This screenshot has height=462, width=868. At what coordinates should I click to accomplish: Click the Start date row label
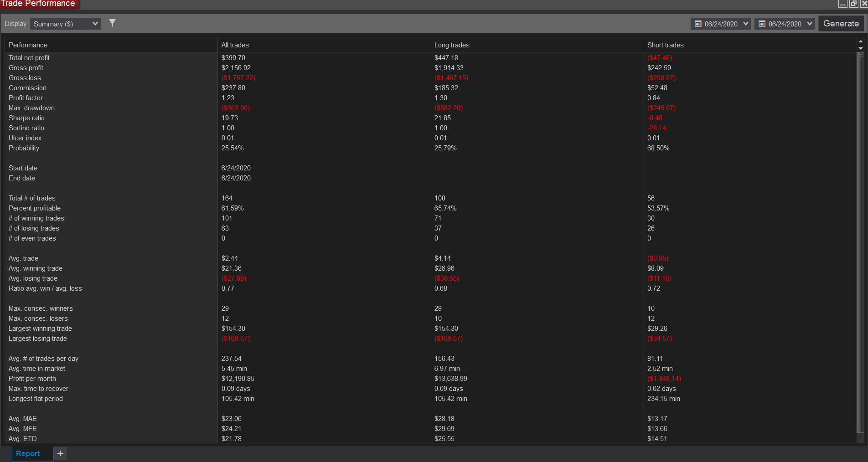23,168
